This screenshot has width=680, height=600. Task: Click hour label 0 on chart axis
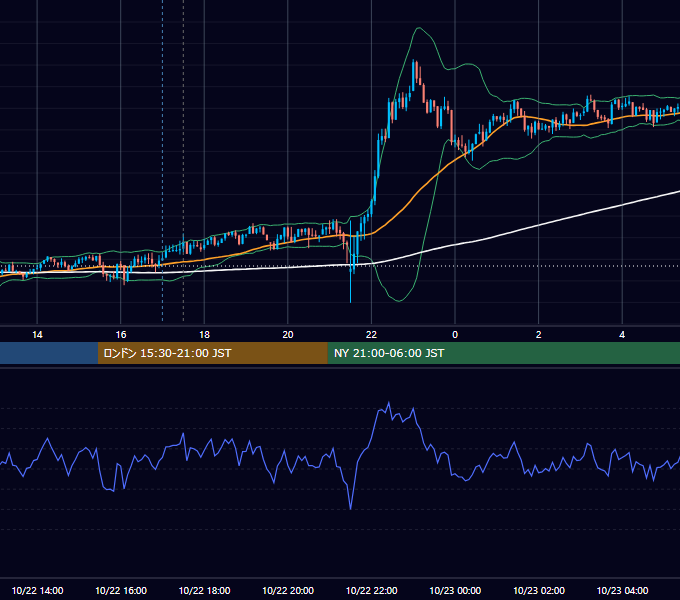(x=455, y=335)
